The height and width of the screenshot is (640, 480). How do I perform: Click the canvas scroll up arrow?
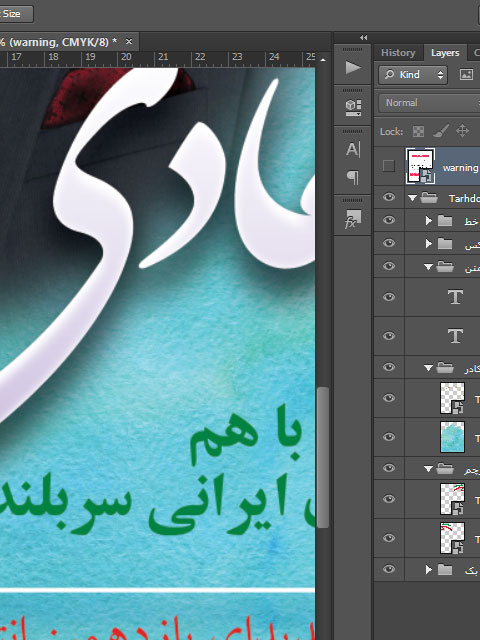[x=323, y=60]
